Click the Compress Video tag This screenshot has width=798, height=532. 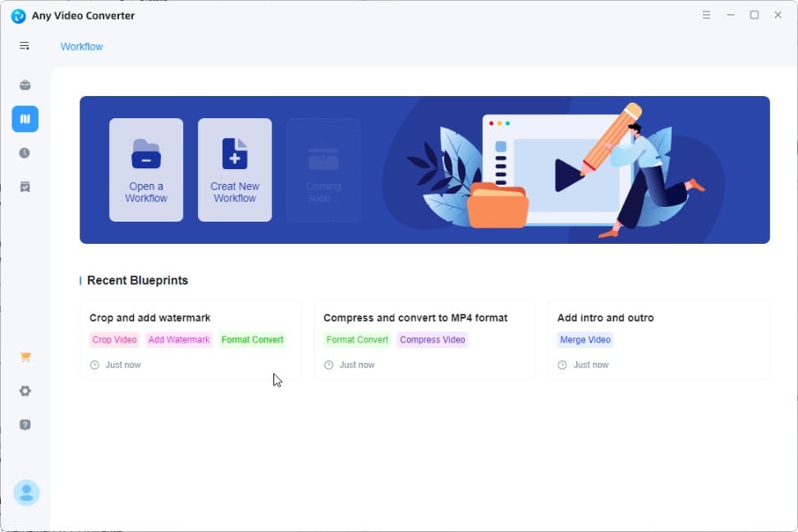click(x=433, y=340)
